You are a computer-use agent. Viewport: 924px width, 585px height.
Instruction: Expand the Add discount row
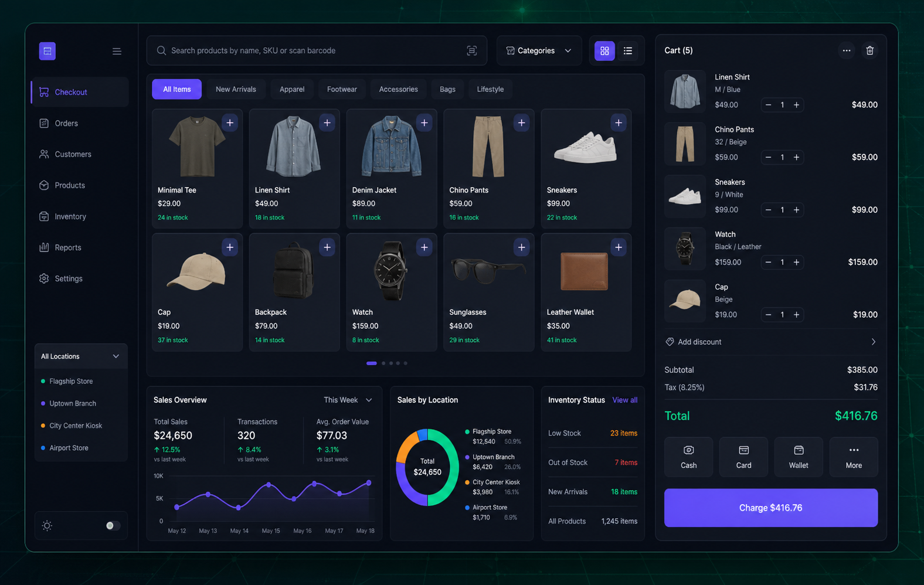click(x=770, y=342)
